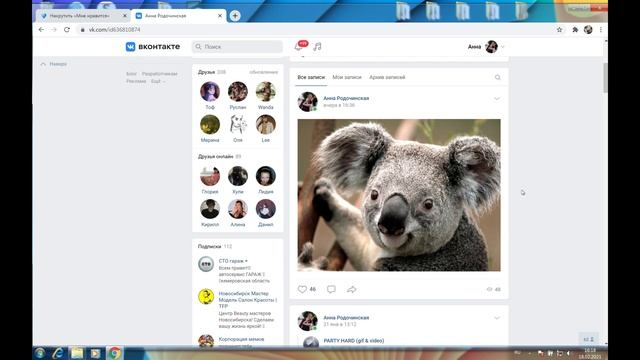Click the views eye counter on the koala post
640x360 pixels.
[x=493, y=289]
